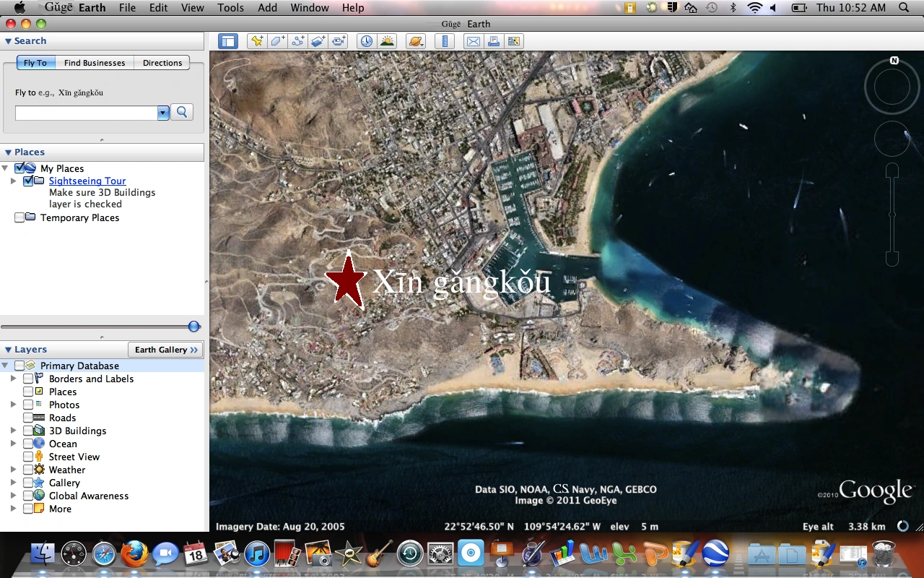
Task: Expand the Borders and Labels node
Action: tap(13, 379)
